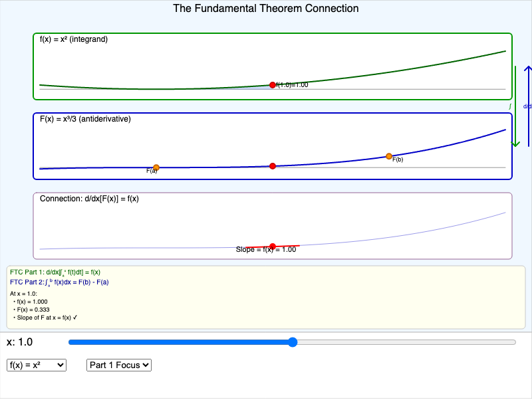Image resolution: width=532 pixels, height=400 pixels.
Task: Select the red point on the f(x) curve
Action: click(273, 84)
